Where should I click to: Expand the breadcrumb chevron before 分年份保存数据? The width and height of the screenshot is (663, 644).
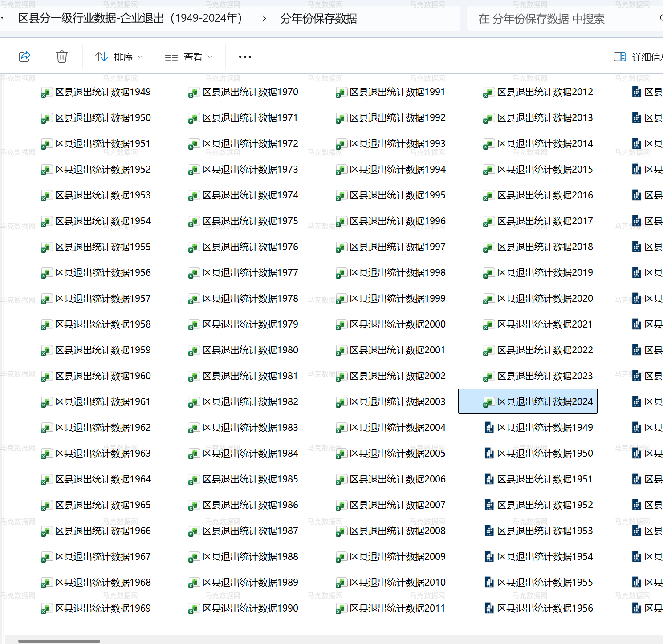point(264,19)
